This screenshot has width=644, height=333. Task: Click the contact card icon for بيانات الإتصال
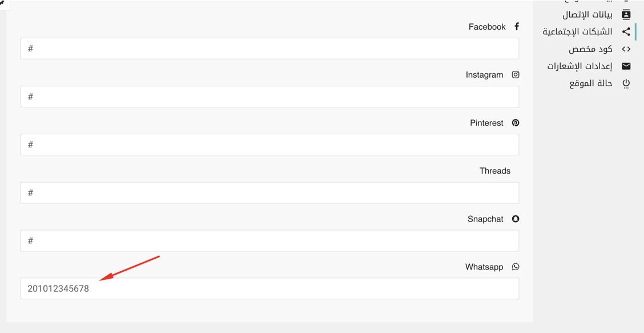626,15
